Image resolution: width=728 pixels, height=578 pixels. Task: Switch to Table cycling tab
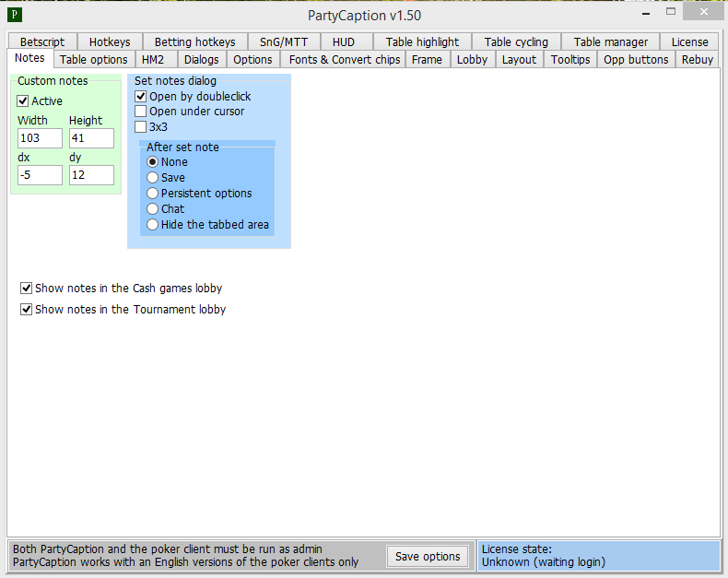516,41
